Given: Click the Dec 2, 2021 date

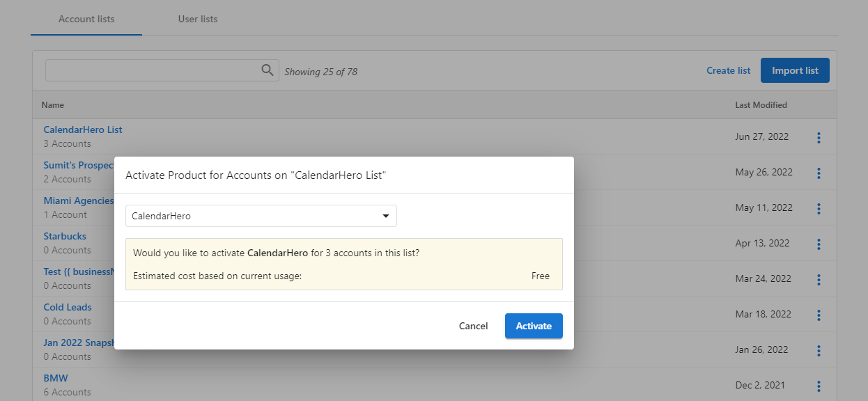Looking at the screenshot, I should pyautogui.click(x=760, y=385).
